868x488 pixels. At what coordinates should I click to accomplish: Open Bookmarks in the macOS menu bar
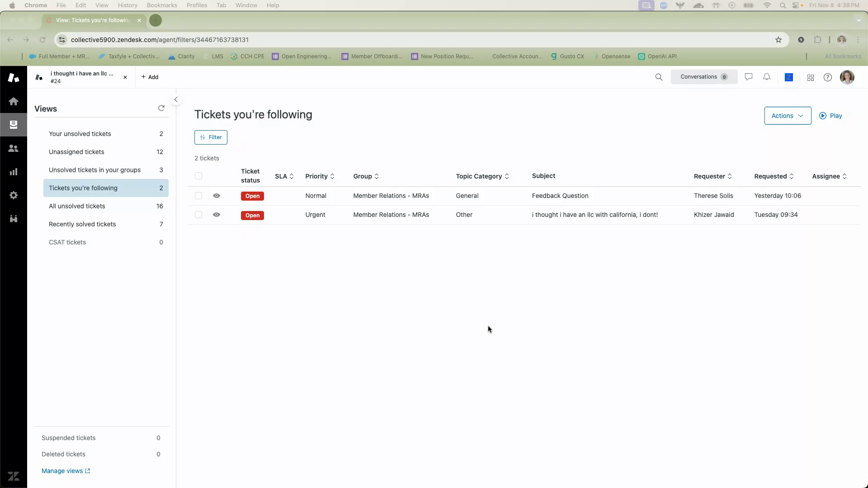162,5
